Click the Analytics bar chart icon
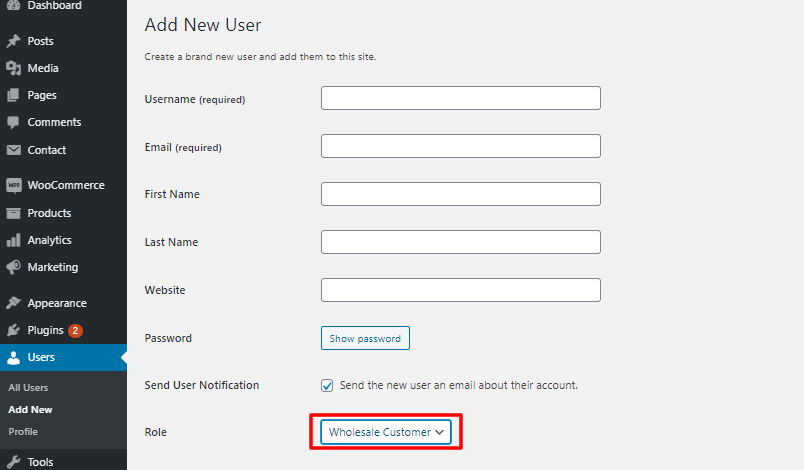The height and width of the screenshot is (470, 804). tap(13, 240)
